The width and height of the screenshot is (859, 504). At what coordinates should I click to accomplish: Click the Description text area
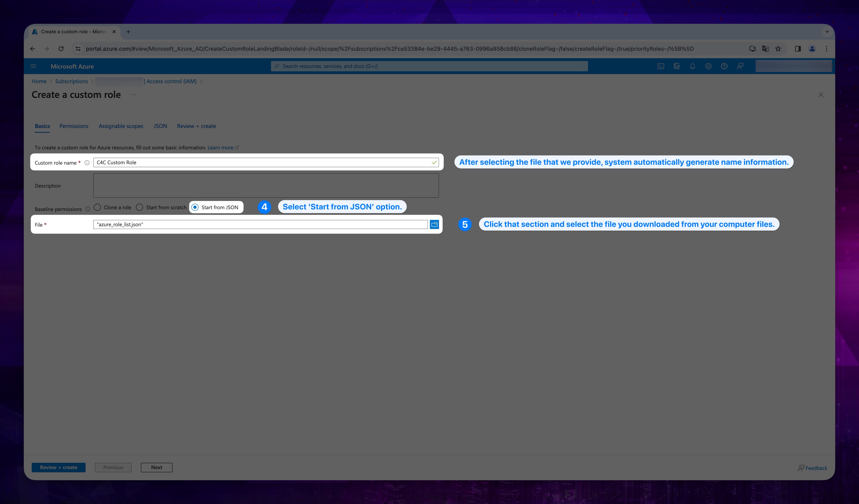click(x=266, y=185)
